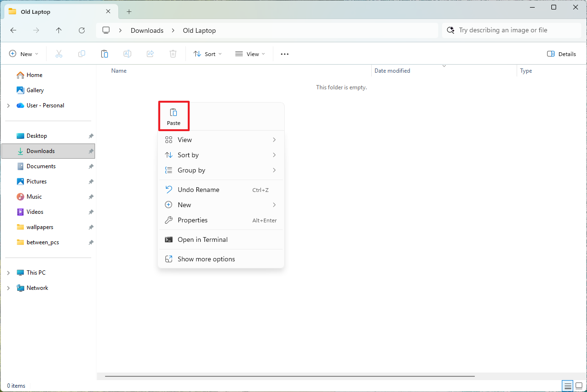Open the See more ellipsis in the toolbar

(x=284, y=54)
